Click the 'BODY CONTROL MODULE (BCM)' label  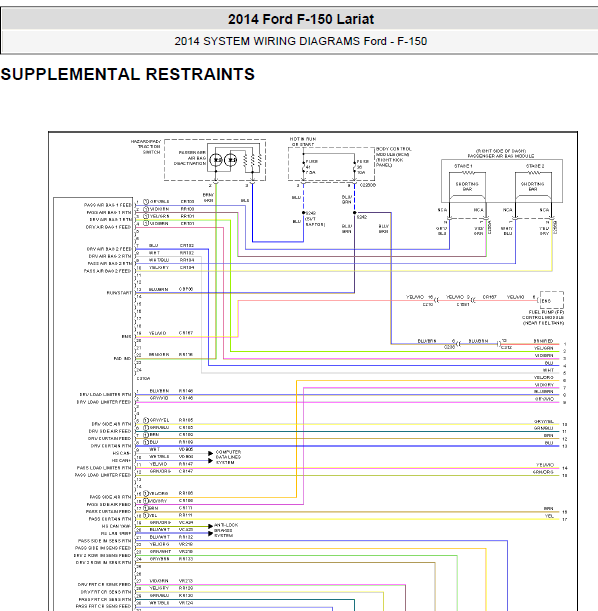click(x=393, y=152)
